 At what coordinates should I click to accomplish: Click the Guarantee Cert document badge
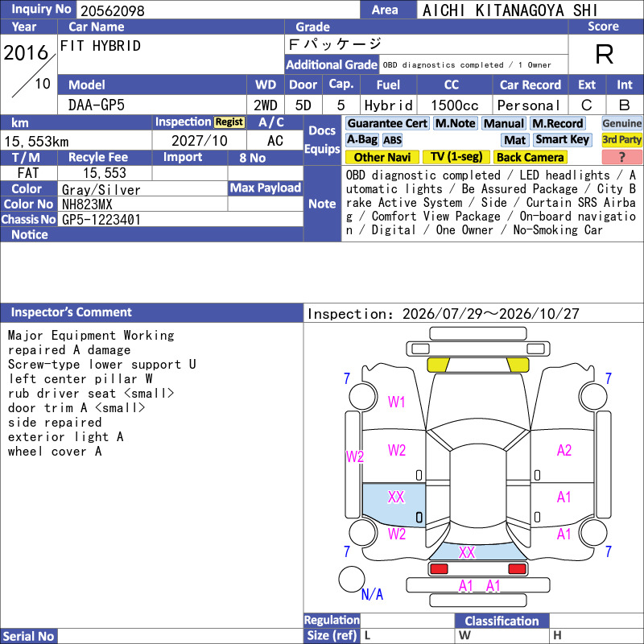387,123
